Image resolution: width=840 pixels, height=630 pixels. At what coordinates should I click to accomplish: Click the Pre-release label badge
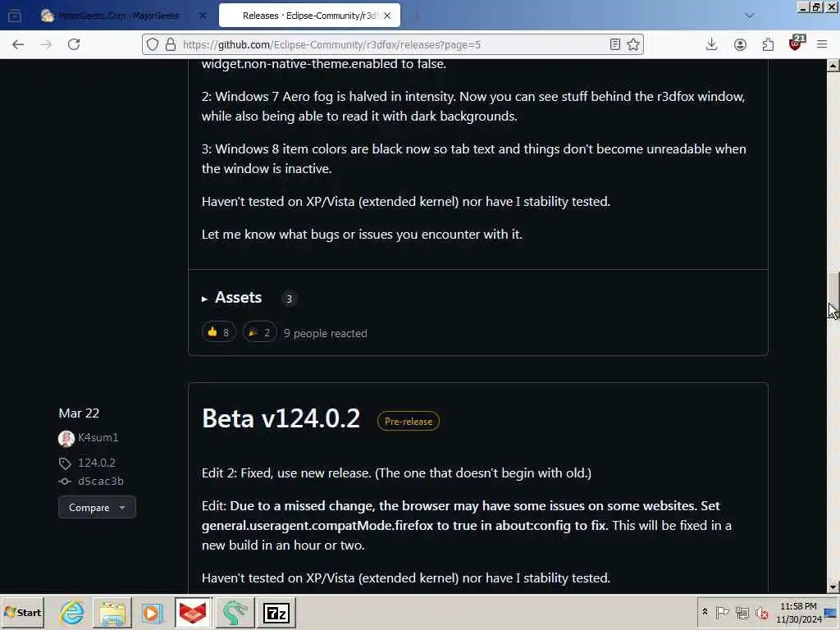coord(409,421)
